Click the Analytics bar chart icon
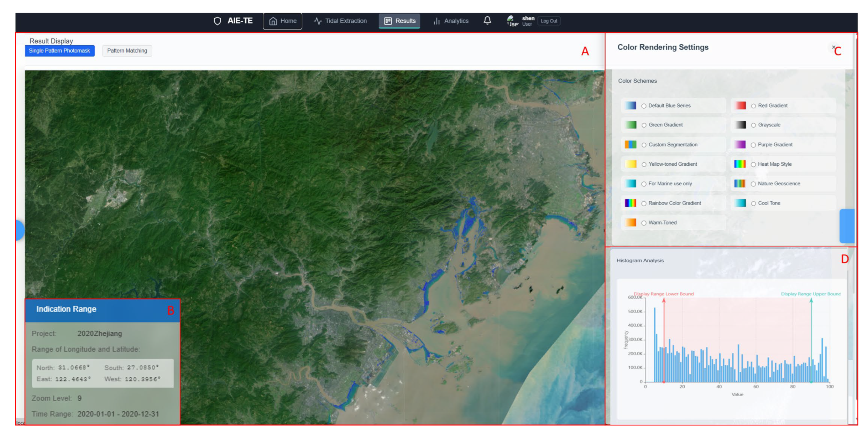Image resolution: width=868 pixels, height=439 pixels. 436,21
